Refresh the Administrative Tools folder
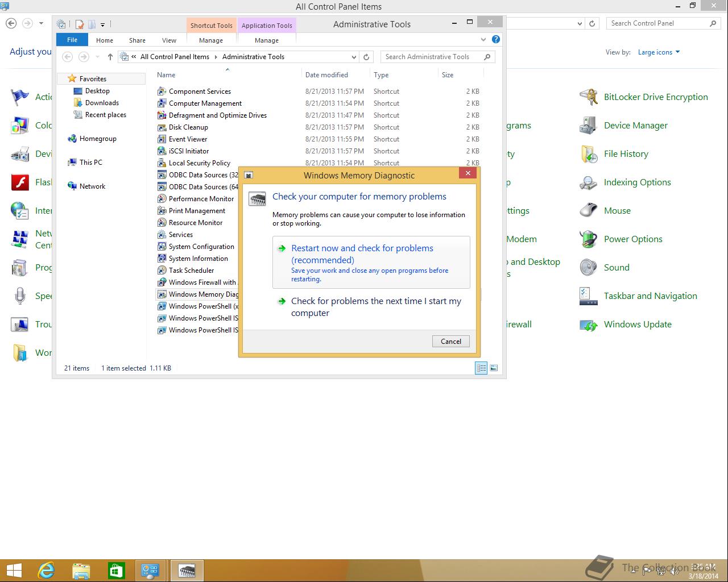 pos(366,57)
